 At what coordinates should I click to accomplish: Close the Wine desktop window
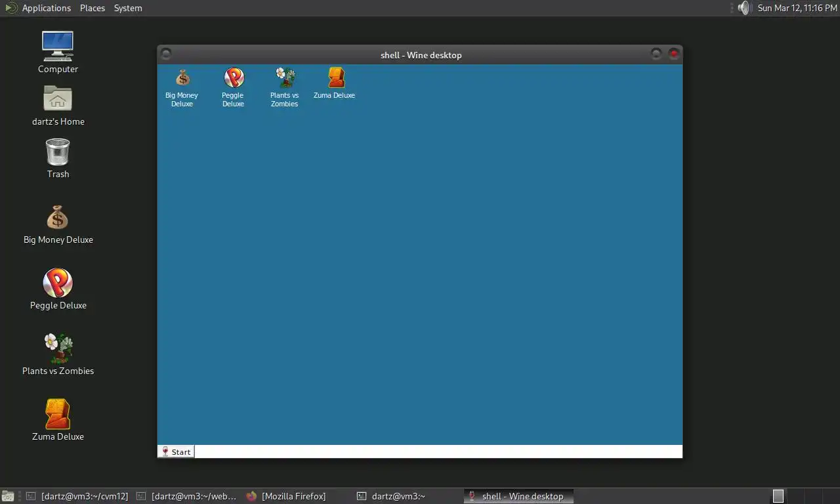[674, 54]
